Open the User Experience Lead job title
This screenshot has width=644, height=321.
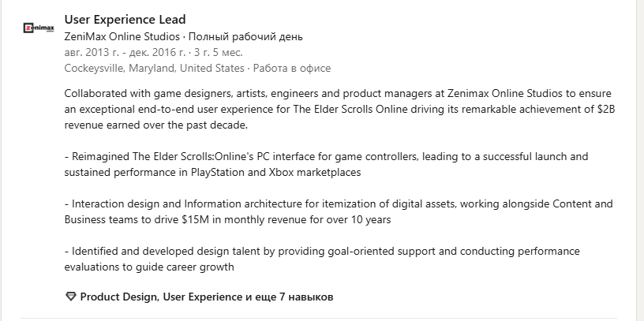pyautogui.click(x=125, y=19)
